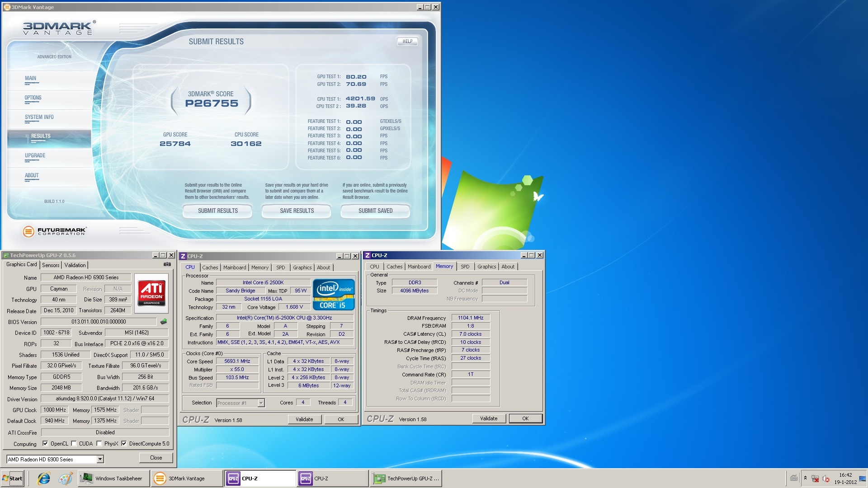
Task: Click OK in the right CPU-Z Memory window
Action: point(525,418)
